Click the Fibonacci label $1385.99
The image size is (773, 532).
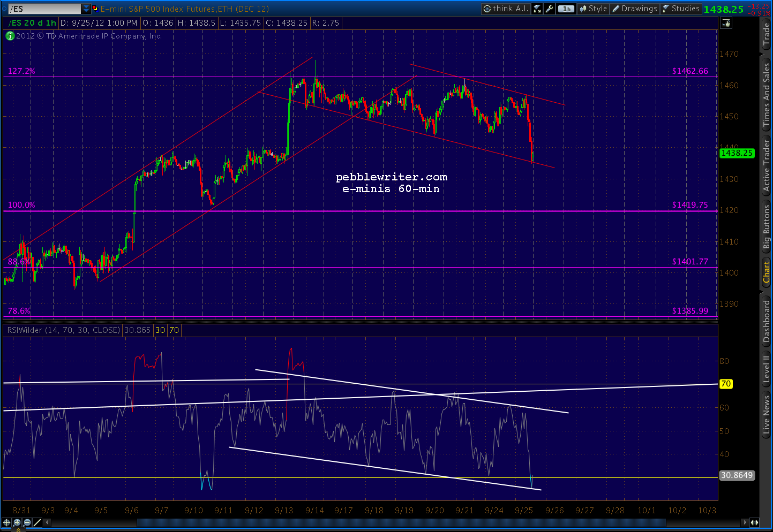(x=690, y=310)
